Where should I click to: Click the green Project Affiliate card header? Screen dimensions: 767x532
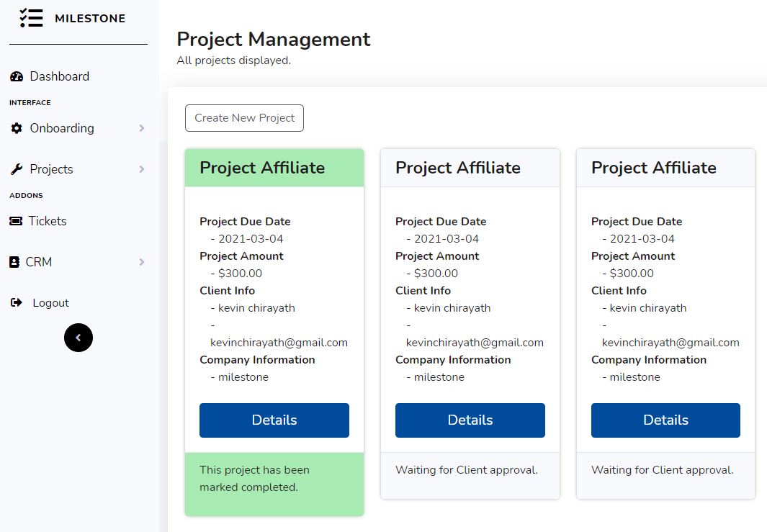(x=274, y=168)
